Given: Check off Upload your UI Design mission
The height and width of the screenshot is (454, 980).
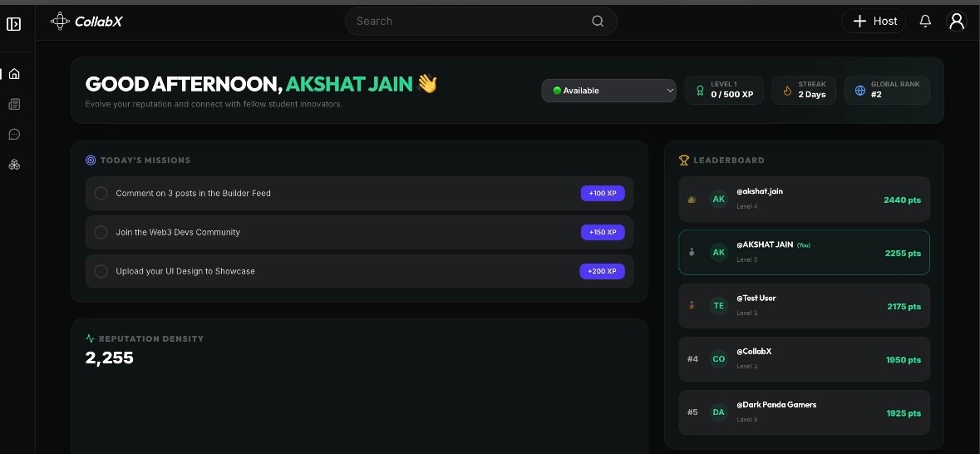Looking at the screenshot, I should tap(101, 271).
